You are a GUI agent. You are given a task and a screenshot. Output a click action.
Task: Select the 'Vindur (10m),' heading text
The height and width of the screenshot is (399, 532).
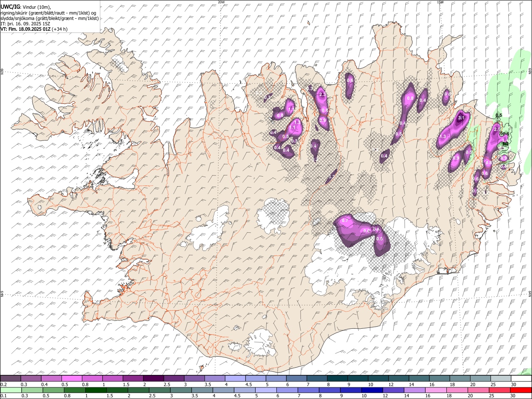[36, 7]
